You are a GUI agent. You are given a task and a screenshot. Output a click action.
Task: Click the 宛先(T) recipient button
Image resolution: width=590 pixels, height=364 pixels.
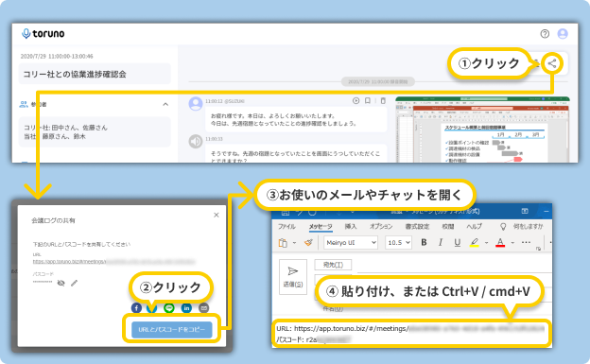tap(333, 265)
